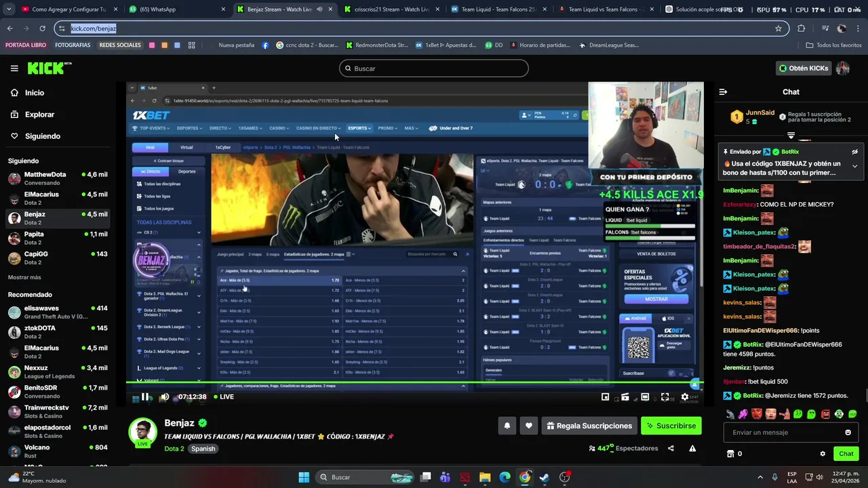This screenshot has height=488, width=868.
Task: Go to Inicio in the sidebar
Action: click(x=35, y=93)
